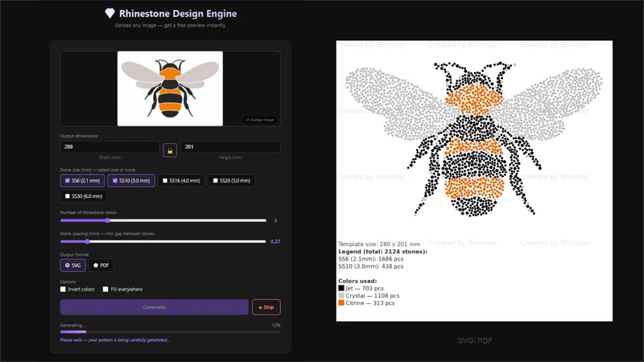Click the "Colors used:" heading

357,281
